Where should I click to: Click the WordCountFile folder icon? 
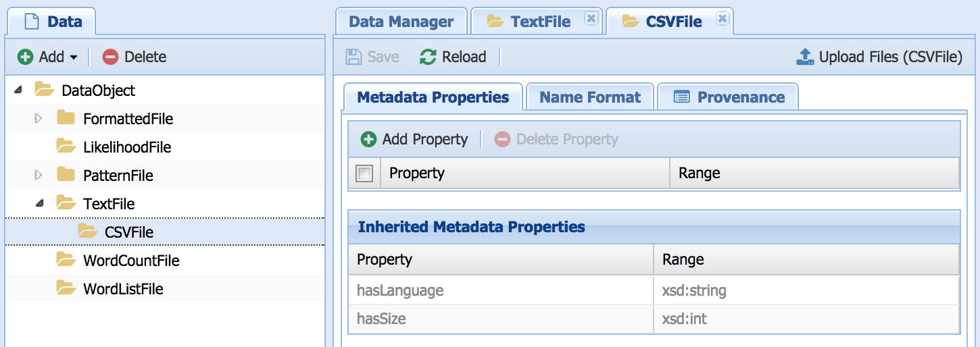[x=66, y=260]
